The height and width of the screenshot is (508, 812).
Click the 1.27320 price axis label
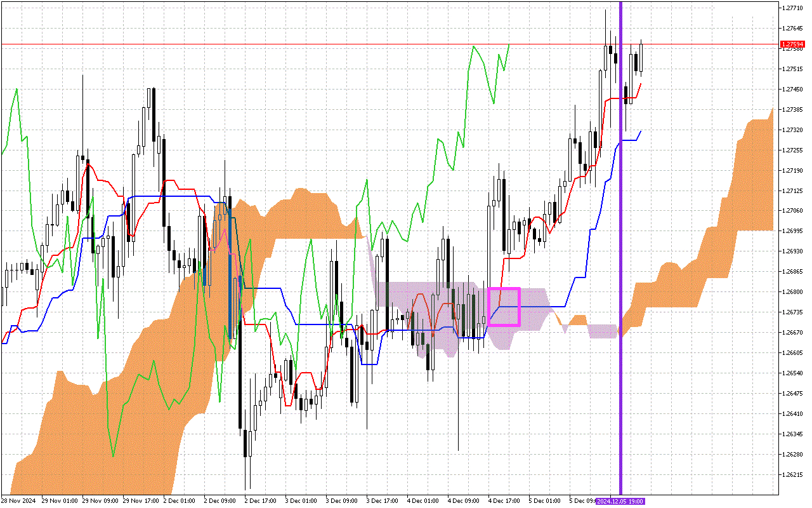point(792,130)
